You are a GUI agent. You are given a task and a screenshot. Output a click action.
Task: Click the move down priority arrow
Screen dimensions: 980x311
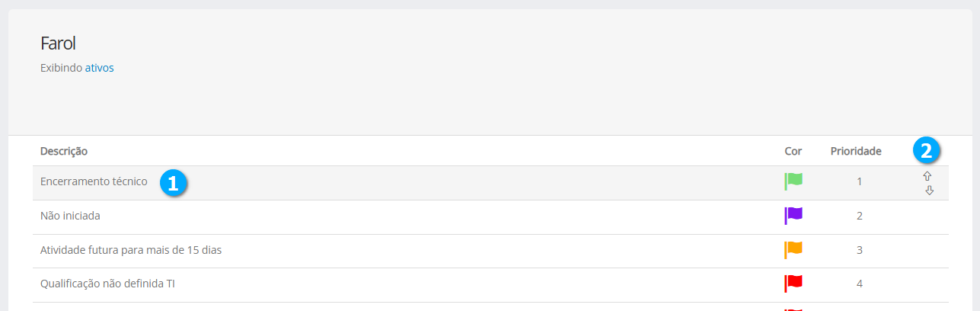pyautogui.click(x=929, y=191)
